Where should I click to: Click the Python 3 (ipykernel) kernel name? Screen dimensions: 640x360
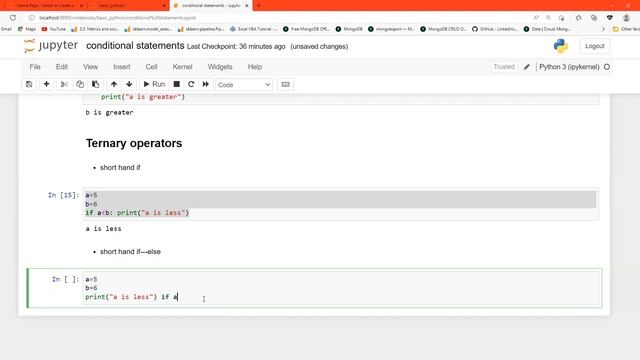[x=569, y=67]
